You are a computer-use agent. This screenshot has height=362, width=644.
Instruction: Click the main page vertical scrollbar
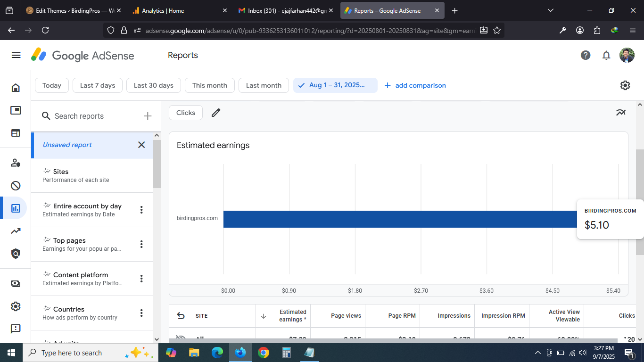pyautogui.click(x=640, y=203)
